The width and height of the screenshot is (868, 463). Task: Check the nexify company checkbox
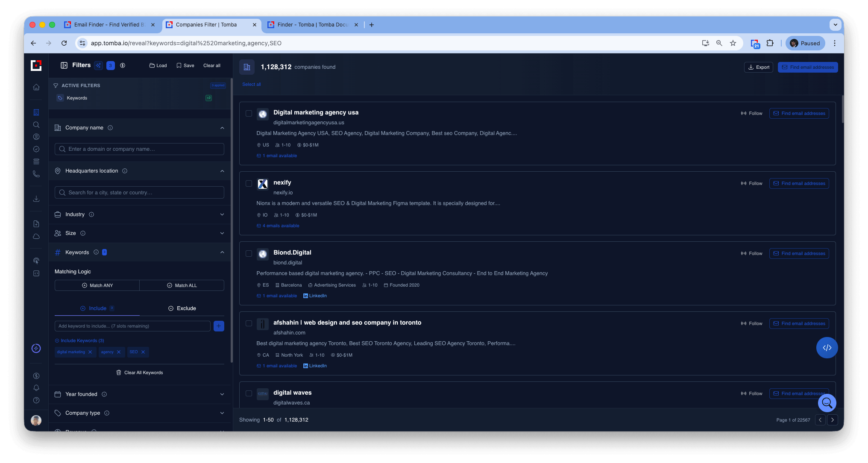coord(249,184)
